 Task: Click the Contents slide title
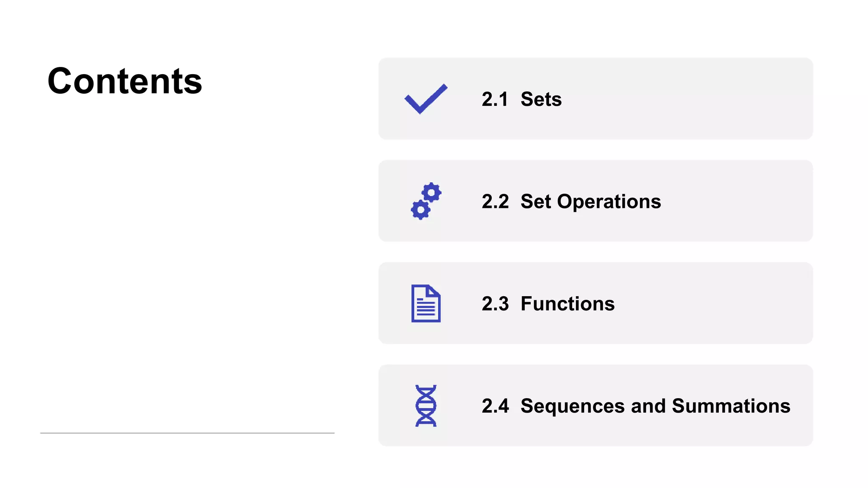[x=125, y=81]
